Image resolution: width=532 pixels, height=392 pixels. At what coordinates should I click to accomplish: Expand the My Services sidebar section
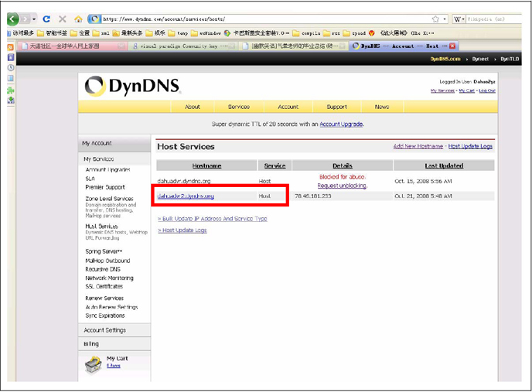(x=114, y=159)
